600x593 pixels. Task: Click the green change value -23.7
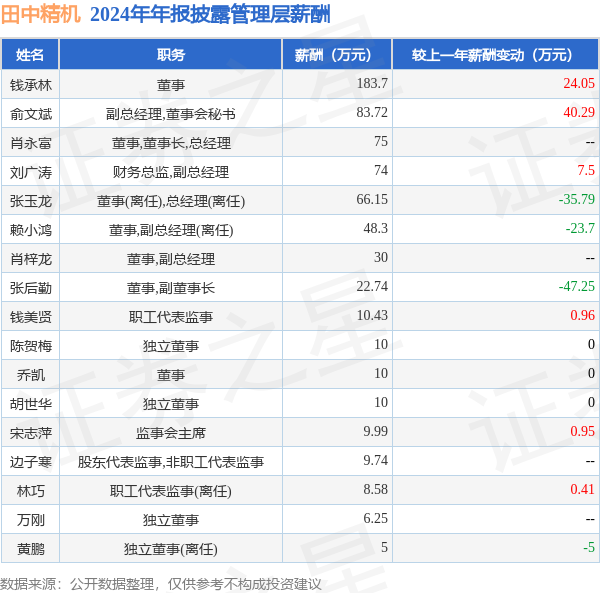(x=580, y=228)
